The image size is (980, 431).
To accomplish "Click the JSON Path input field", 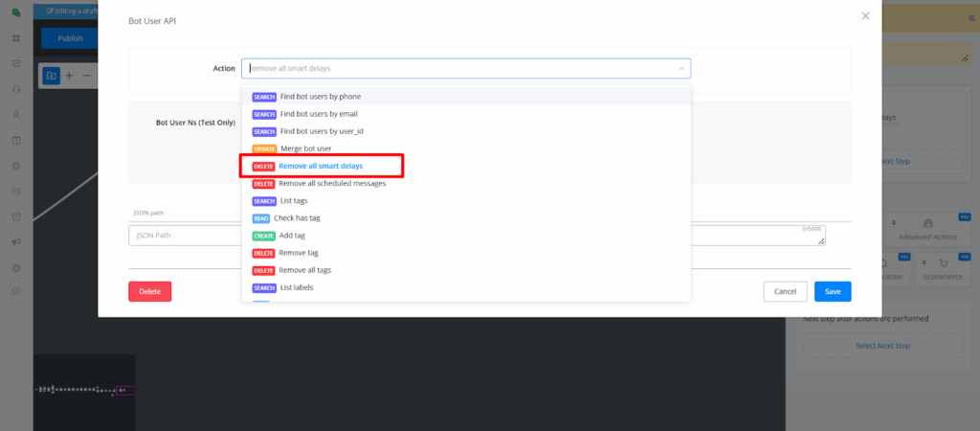I will pos(182,235).
